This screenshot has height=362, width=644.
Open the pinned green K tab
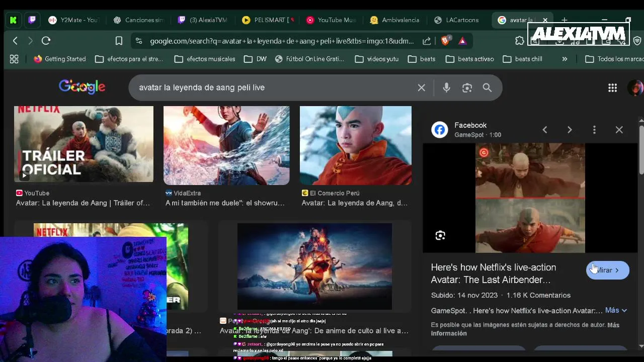pos(13,20)
